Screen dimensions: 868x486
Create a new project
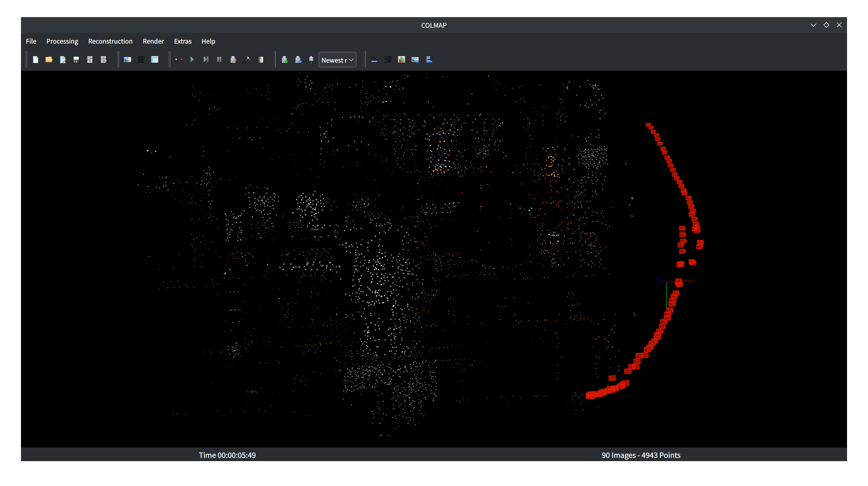[x=35, y=60]
